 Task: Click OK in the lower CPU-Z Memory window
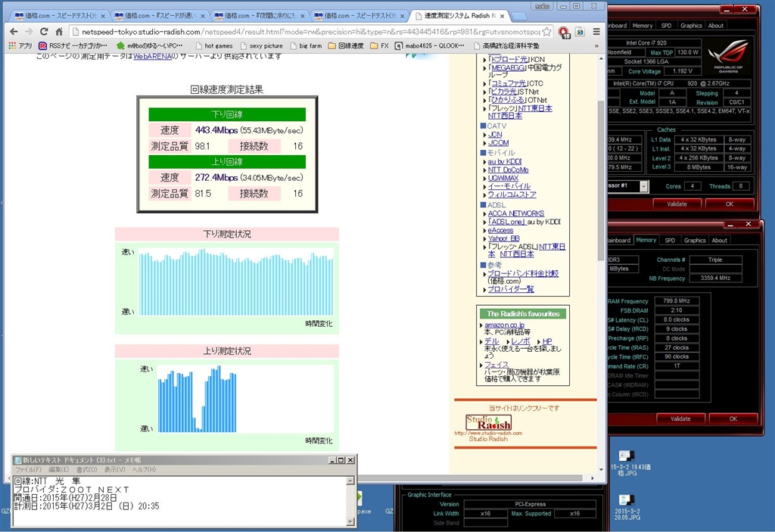pyautogui.click(x=733, y=418)
